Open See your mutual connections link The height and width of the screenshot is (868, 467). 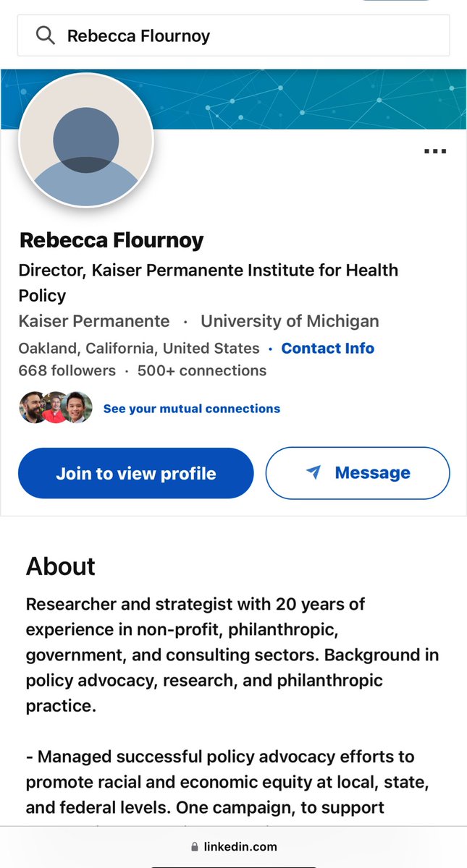191,409
